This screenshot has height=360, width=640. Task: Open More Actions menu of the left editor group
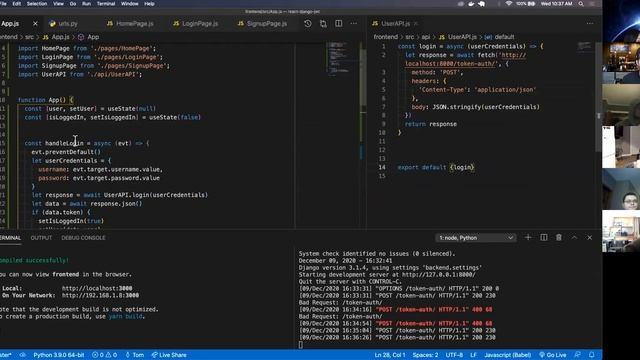(354, 24)
